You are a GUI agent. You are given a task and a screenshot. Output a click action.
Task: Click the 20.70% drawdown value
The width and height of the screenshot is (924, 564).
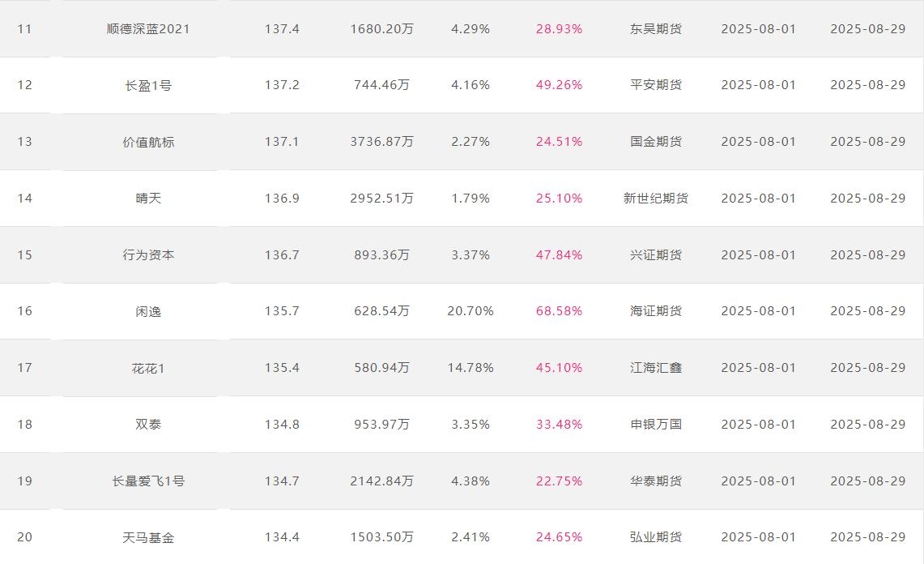point(471,311)
